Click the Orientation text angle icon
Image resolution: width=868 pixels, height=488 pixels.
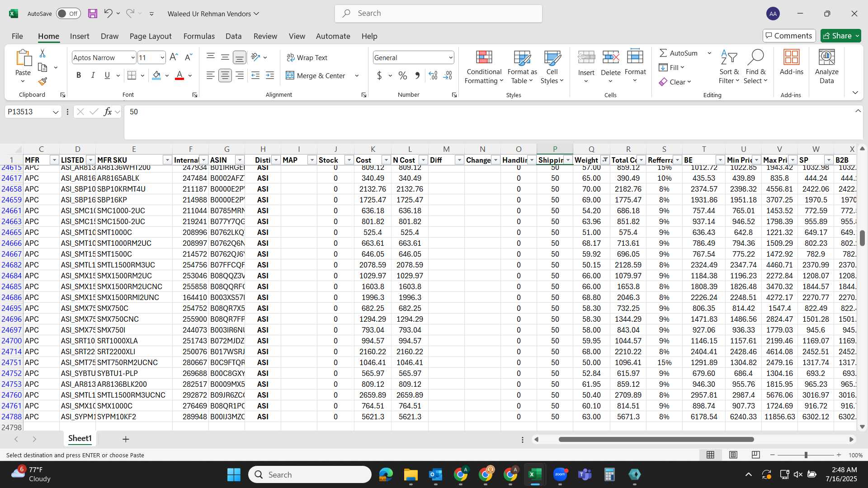[x=255, y=57]
